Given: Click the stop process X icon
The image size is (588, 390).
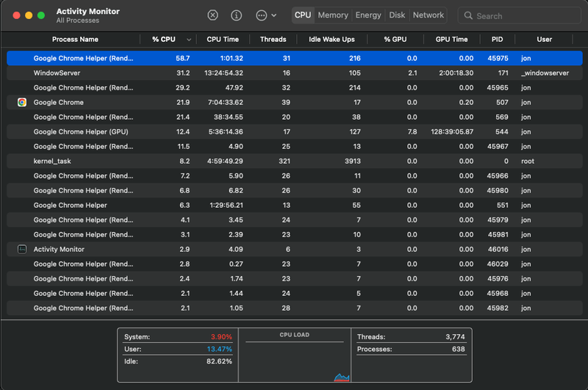Looking at the screenshot, I should click(212, 15).
